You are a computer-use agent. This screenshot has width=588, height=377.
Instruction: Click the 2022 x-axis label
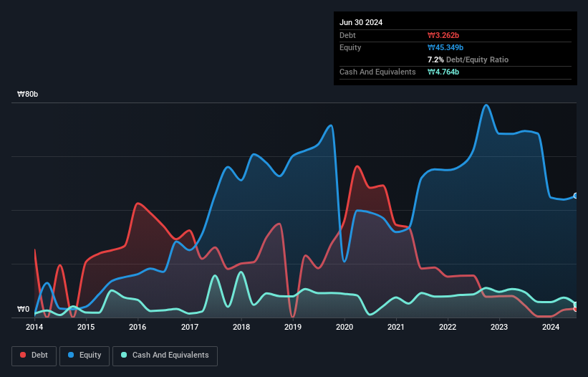448,327
